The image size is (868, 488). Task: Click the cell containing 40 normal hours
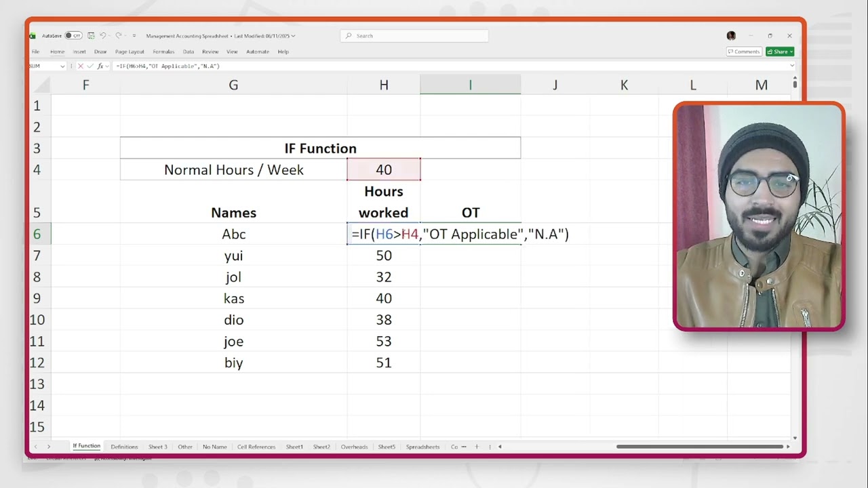click(384, 169)
